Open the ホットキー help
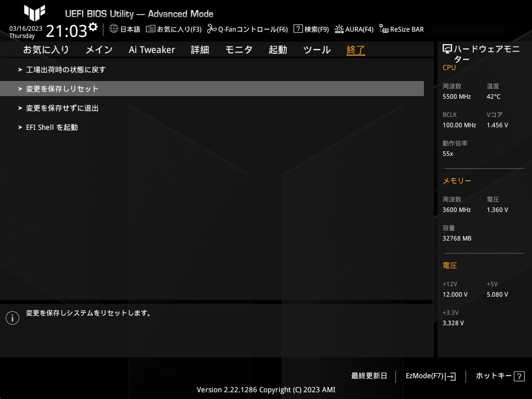 coord(494,376)
